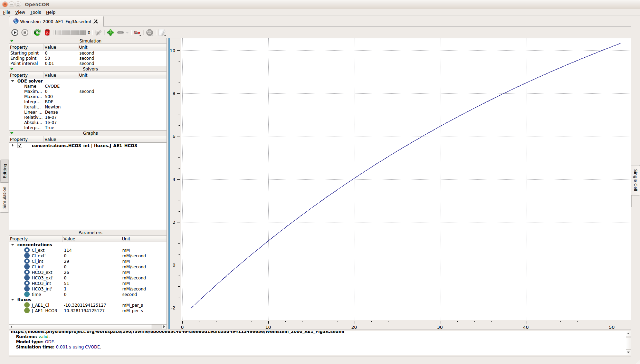Click the SED-ML export icon
640x364 pixels.
click(x=150, y=32)
